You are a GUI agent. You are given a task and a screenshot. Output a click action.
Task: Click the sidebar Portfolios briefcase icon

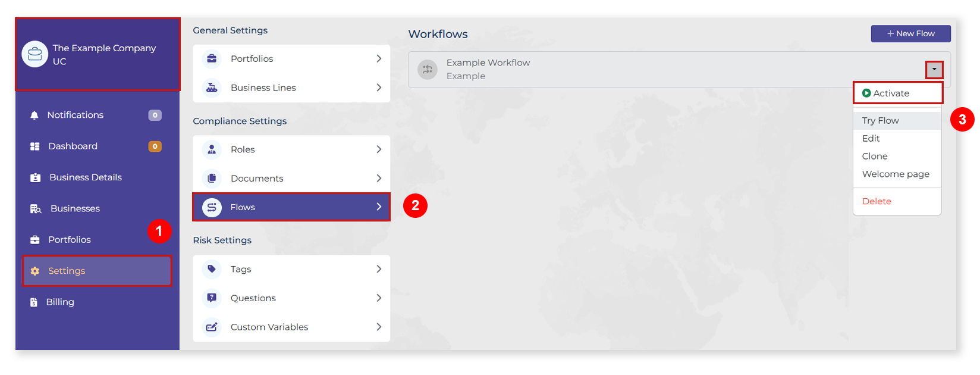(x=35, y=240)
